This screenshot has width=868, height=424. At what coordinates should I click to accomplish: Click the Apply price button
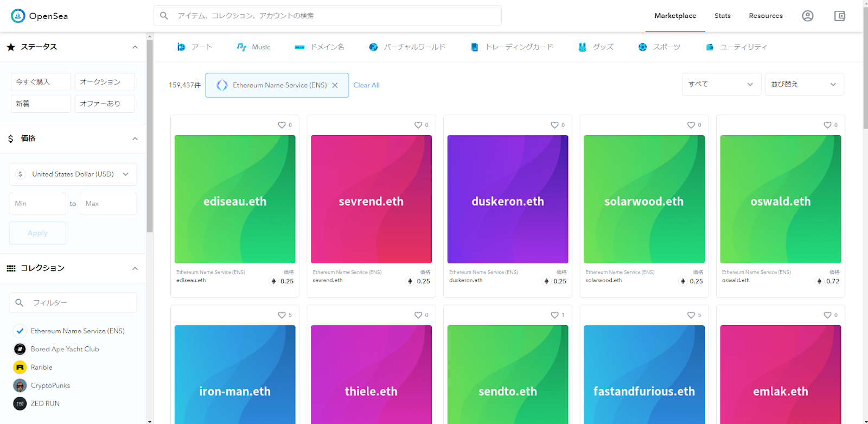[x=37, y=233]
